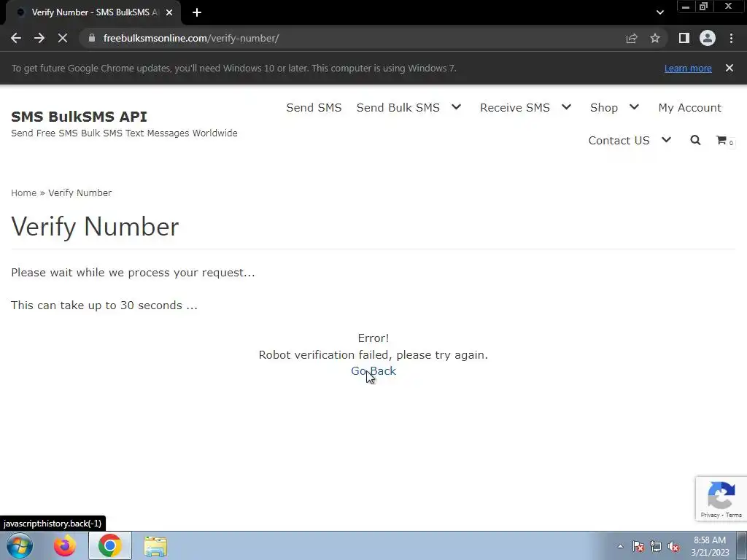Share this page via share icon

[x=632, y=38]
